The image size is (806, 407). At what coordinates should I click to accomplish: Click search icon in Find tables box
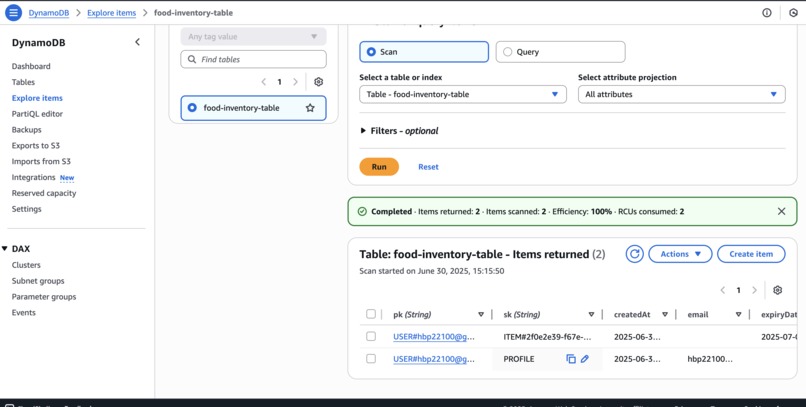coord(192,59)
